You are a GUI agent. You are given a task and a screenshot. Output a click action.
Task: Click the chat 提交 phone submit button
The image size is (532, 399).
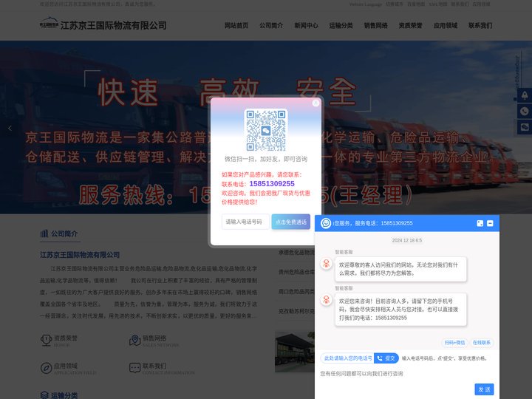click(386, 358)
